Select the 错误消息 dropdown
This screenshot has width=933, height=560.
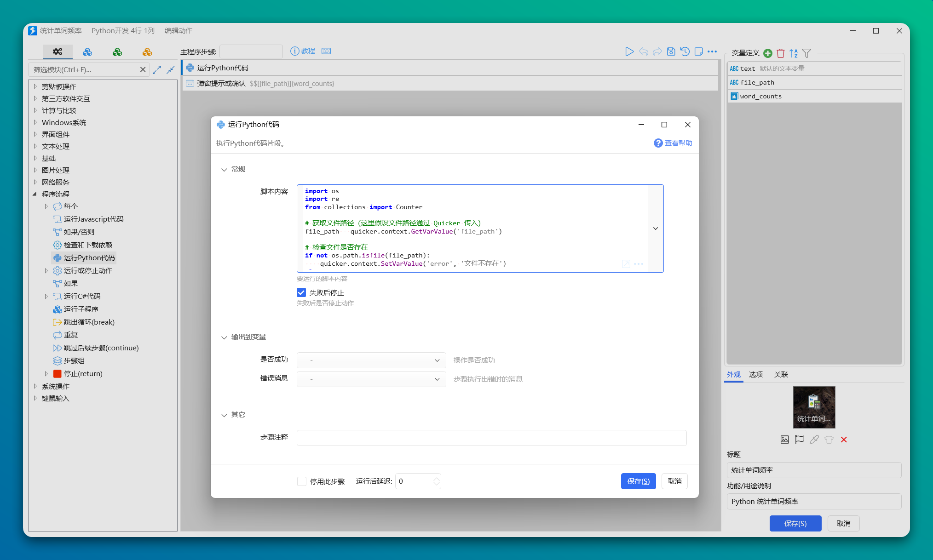click(370, 378)
